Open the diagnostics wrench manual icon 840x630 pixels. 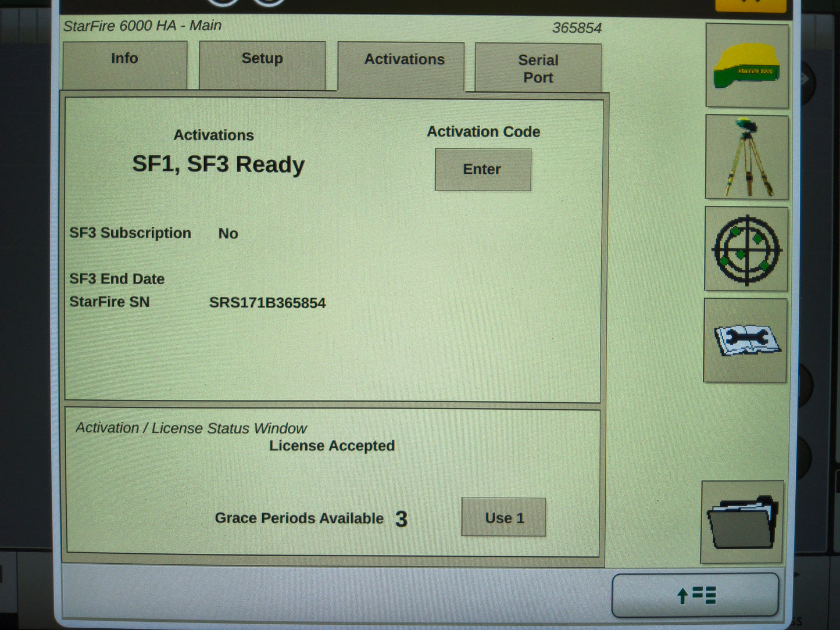pos(745,341)
